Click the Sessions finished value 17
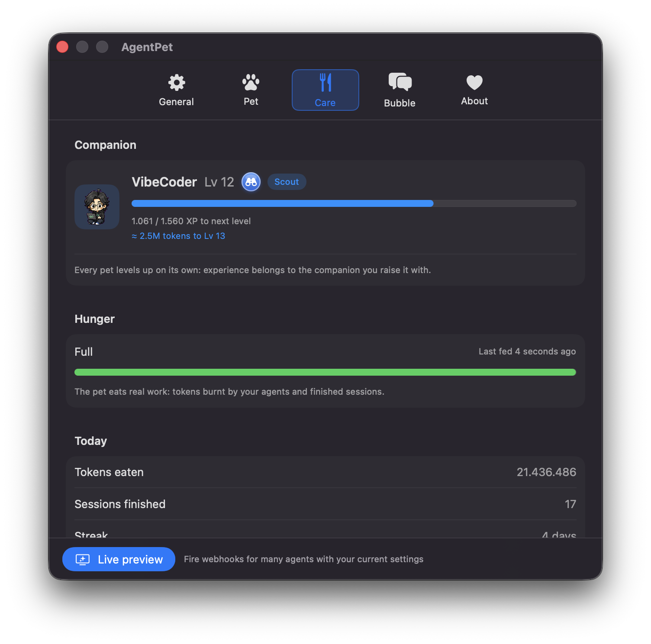The width and height of the screenshot is (651, 644). tap(570, 504)
